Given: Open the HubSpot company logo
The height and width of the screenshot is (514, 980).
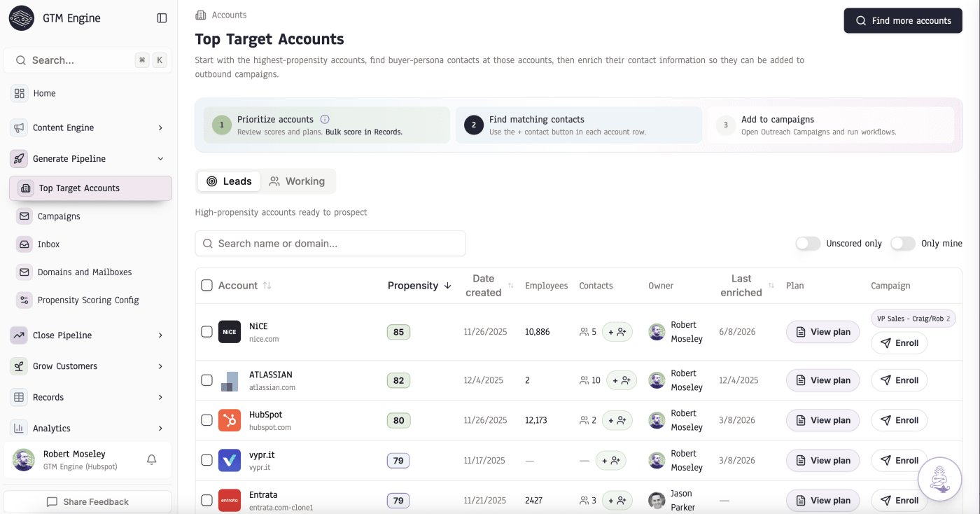Looking at the screenshot, I should coord(230,420).
